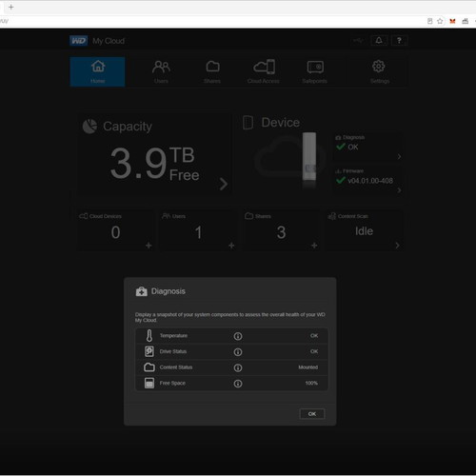Click the 3.9 TB Free value
The width and height of the screenshot is (476, 476).
tap(154, 164)
